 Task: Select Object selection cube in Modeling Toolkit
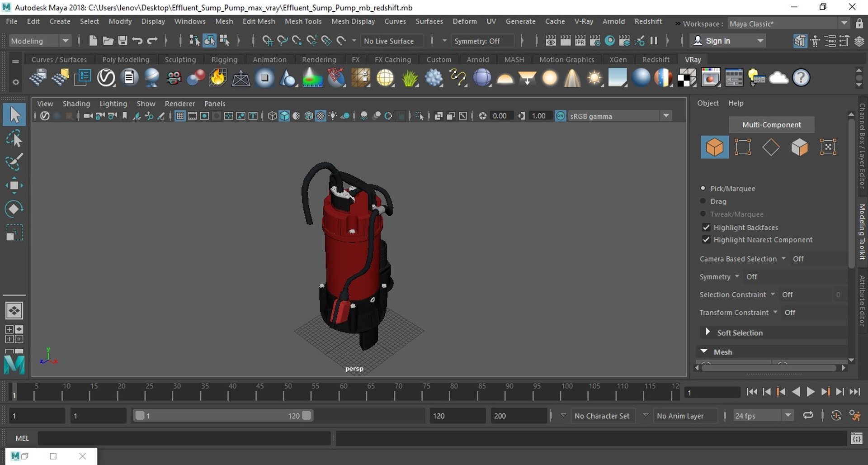[714, 147]
